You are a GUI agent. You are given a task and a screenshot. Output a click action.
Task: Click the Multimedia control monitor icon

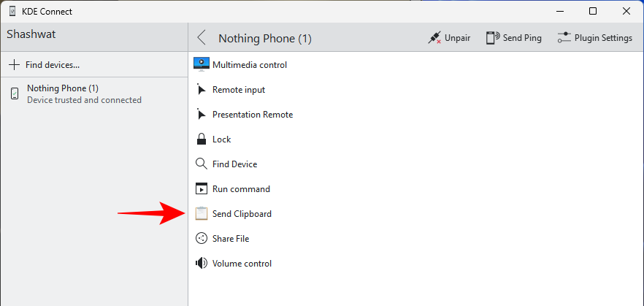(202, 64)
